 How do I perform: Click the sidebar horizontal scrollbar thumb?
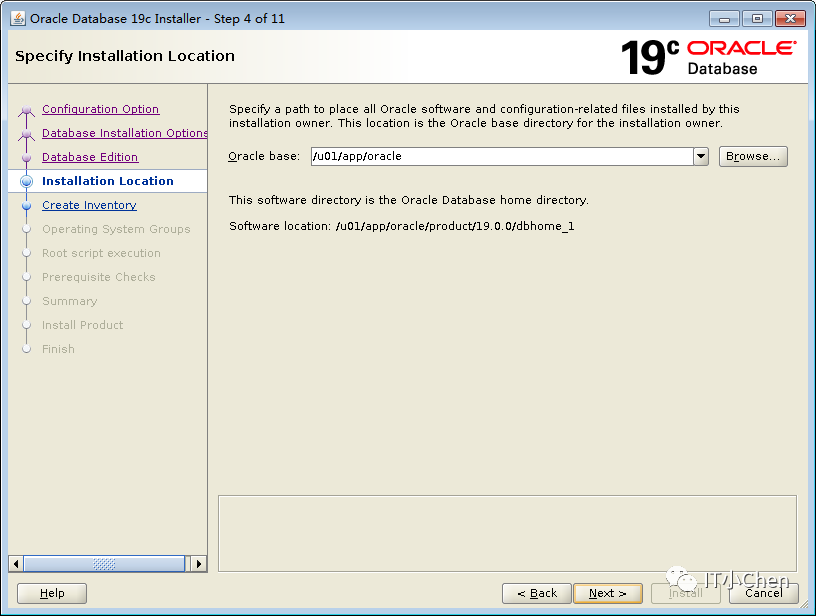pos(104,564)
